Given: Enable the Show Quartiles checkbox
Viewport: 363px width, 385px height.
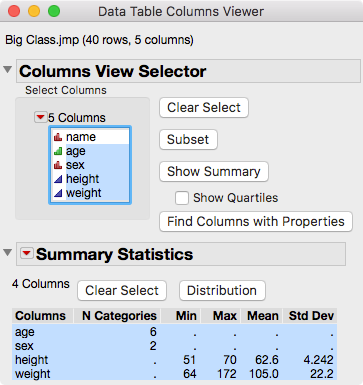Looking at the screenshot, I should 182,198.
